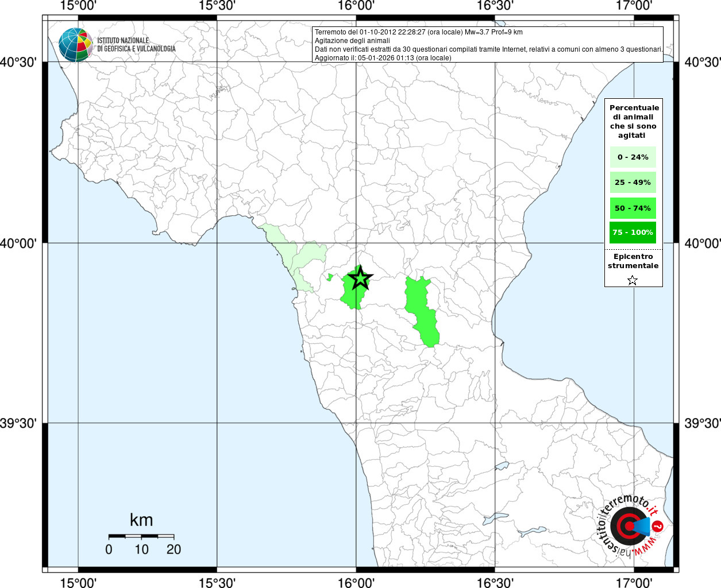This screenshot has height=588, width=721.
Task: Click the 'Epicentro strumentale' legend label
Action: [633, 261]
